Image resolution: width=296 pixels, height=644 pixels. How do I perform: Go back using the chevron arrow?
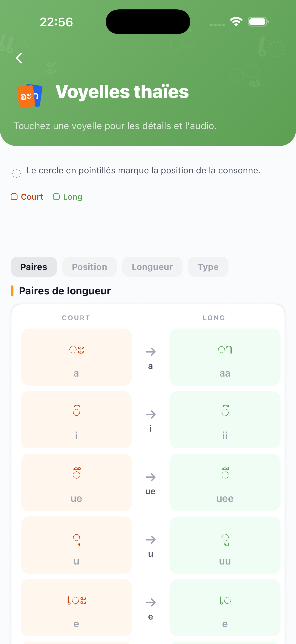(x=19, y=58)
